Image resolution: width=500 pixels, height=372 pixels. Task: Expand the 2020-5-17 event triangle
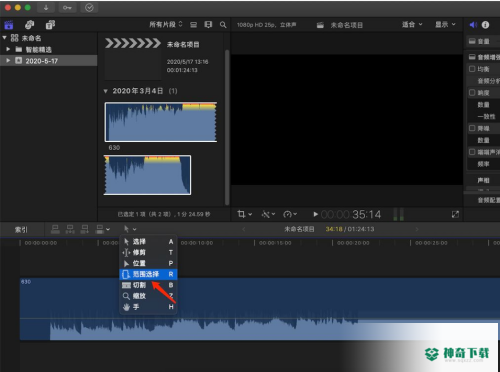click(x=8, y=61)
